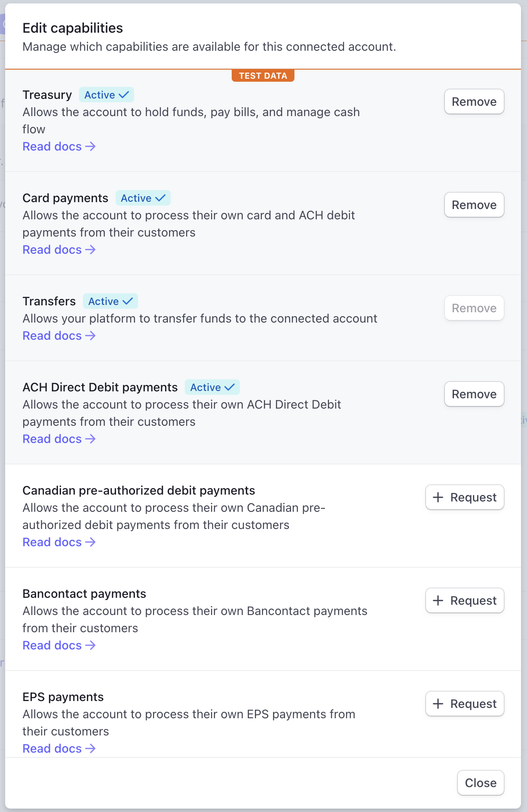Viewport: 527px width, 812px height.
Task: Open Read docs link under Treasury
Action: tap(59, 147)
